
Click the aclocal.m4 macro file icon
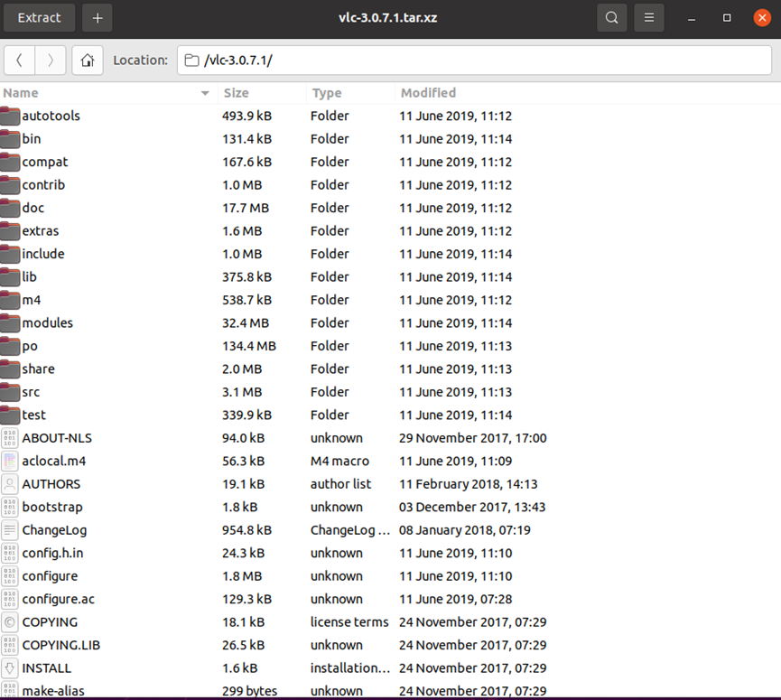10,462
